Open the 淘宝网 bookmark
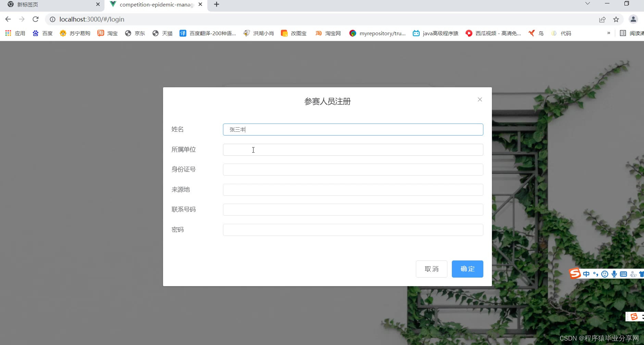This screenshot has height=345, width=644. coord(328,33)
